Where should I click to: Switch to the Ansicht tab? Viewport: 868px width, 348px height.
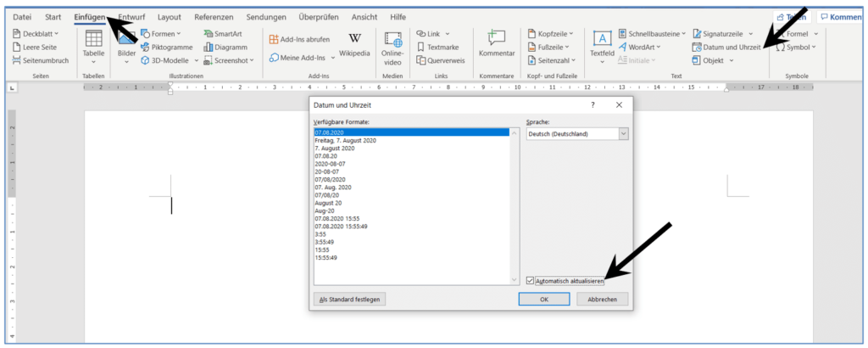pos(364,17)
